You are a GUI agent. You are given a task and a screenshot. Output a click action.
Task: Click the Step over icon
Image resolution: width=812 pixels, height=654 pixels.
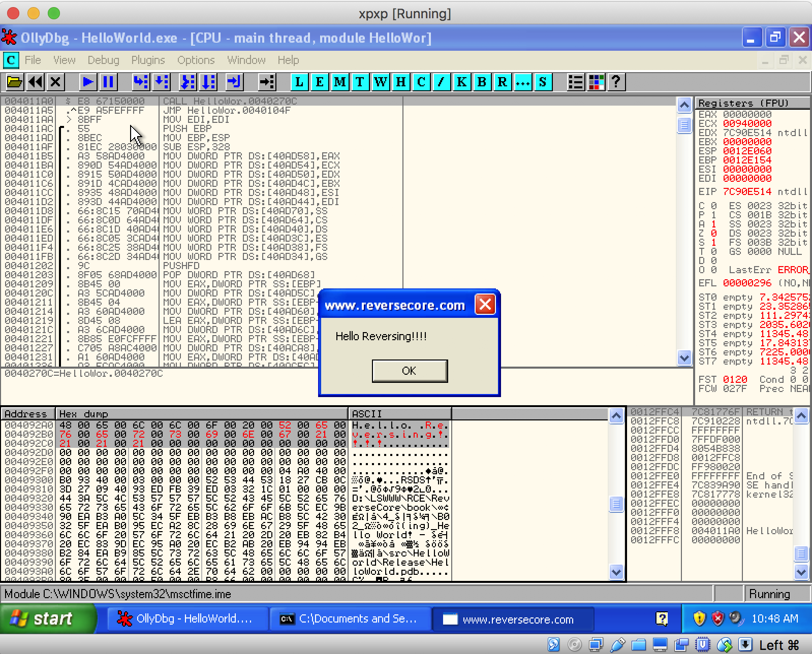point(161,82)
